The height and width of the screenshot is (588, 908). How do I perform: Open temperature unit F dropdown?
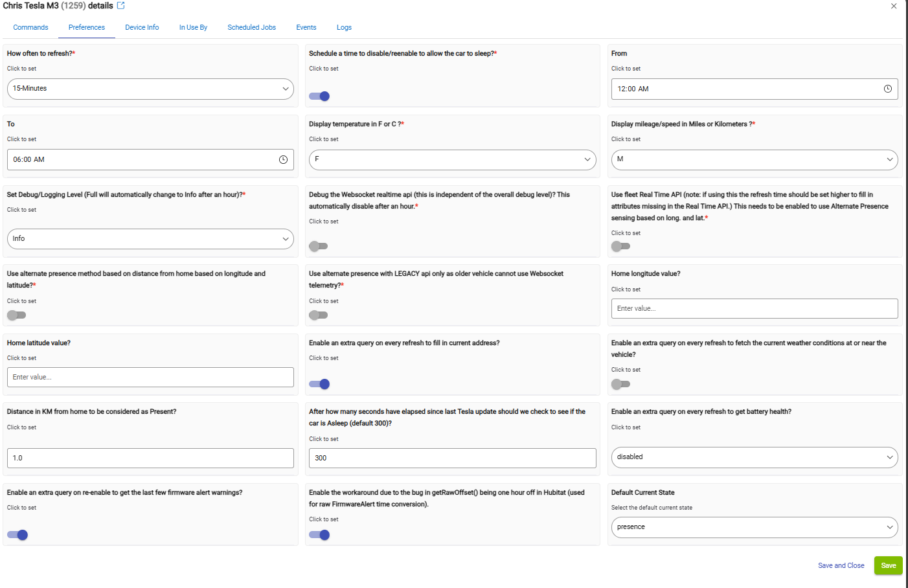453,159
